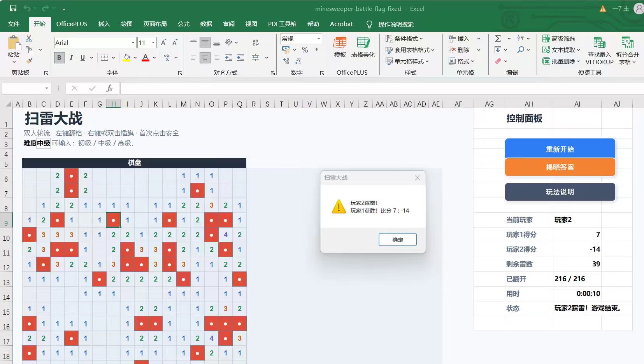
Task: Click 确定 in the 扫雷大战 dialog
Action: [398, 240]
